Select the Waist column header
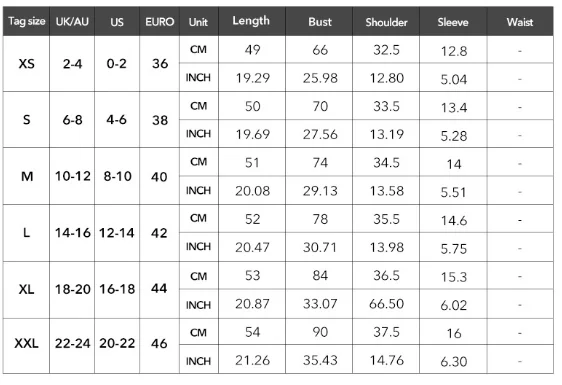The height and width of the screenshot is (385, 562). (520, 21)
